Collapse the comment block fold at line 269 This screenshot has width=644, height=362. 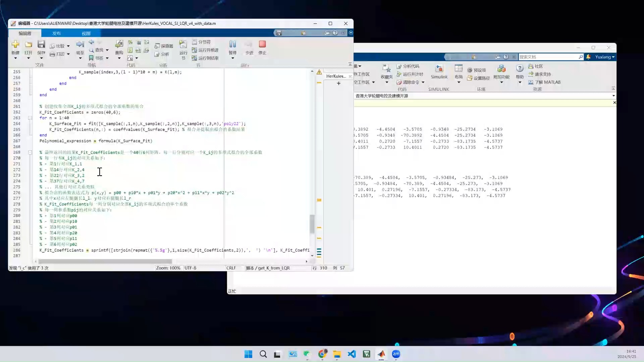[30, 153]
